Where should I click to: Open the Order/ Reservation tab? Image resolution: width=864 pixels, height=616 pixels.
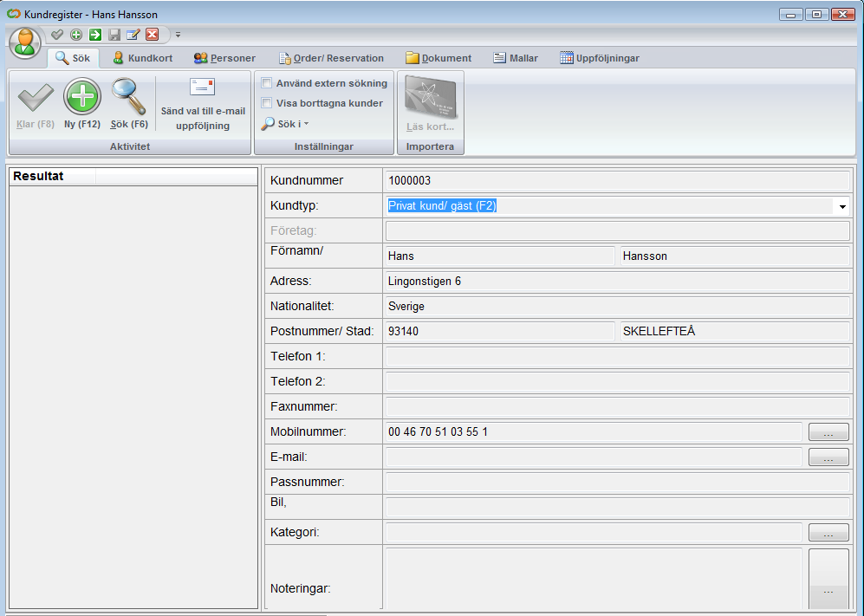(331, 58)
